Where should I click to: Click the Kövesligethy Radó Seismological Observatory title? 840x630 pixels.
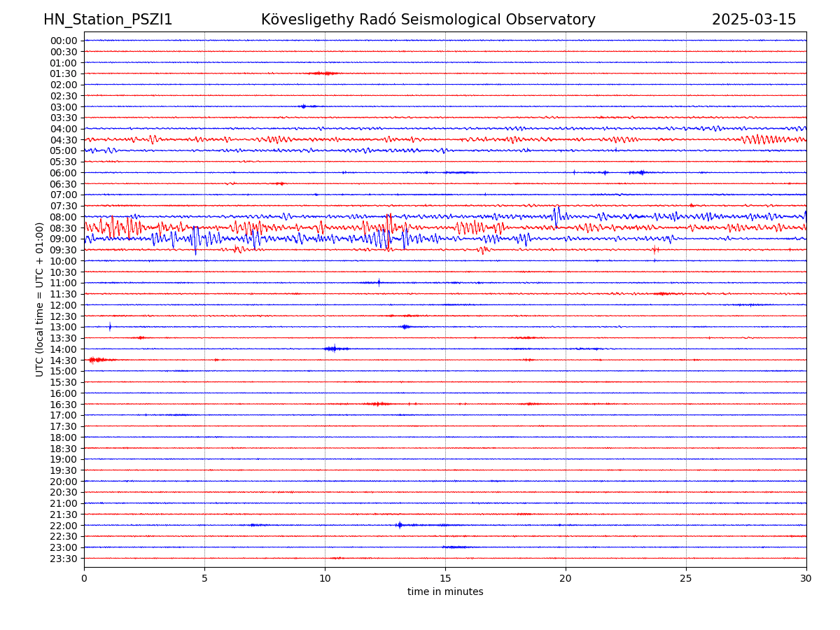[x=428, y=20]
